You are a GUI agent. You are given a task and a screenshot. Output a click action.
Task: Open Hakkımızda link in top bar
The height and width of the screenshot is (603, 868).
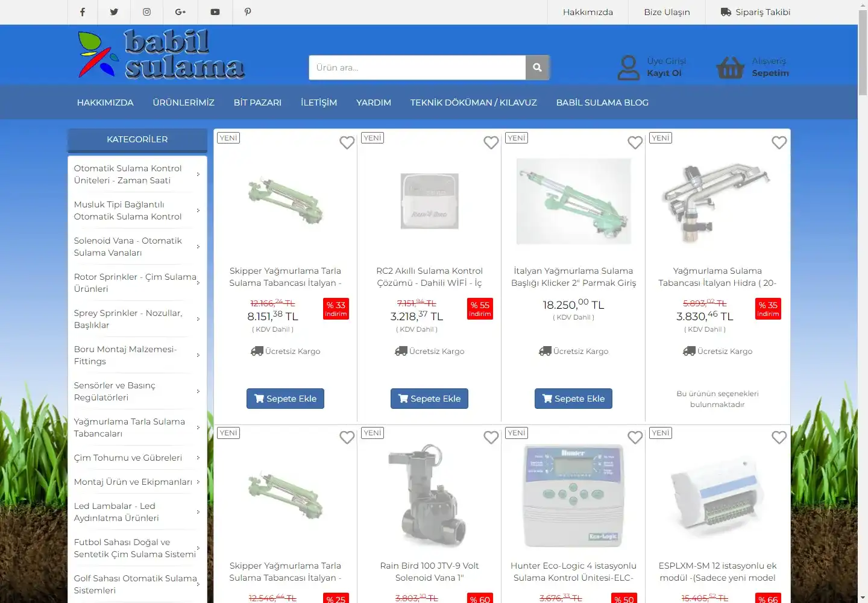(x=588, y=12)
